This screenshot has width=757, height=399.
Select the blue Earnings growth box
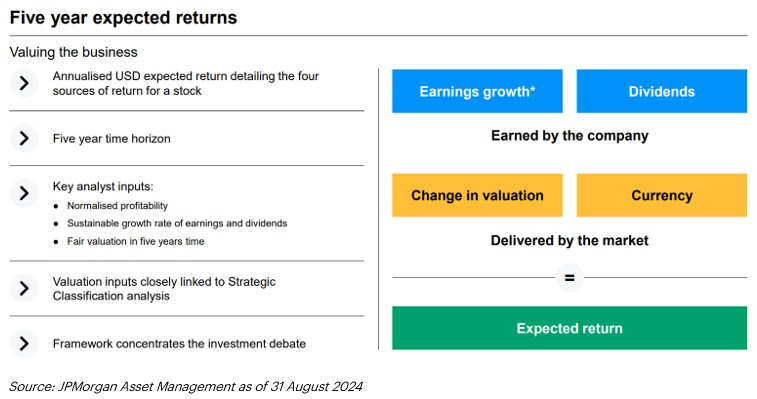coord(477,91)
